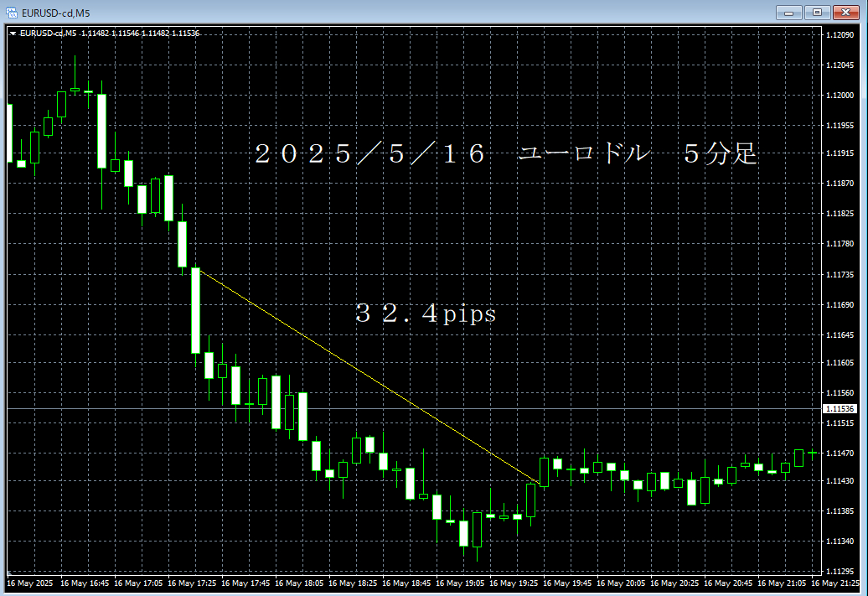Click time axis label '16 May 19:45'
This screenshot has height=596, width=868.
[567, 583]
